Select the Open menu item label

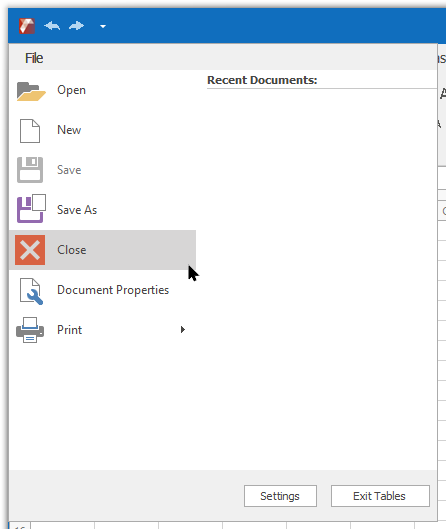coord(72,90)
